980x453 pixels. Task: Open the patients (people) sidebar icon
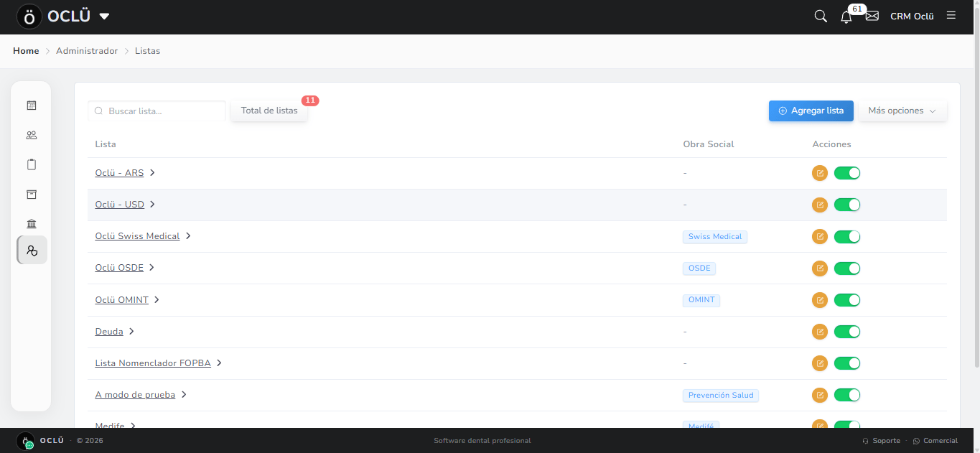tap(32, 135)
